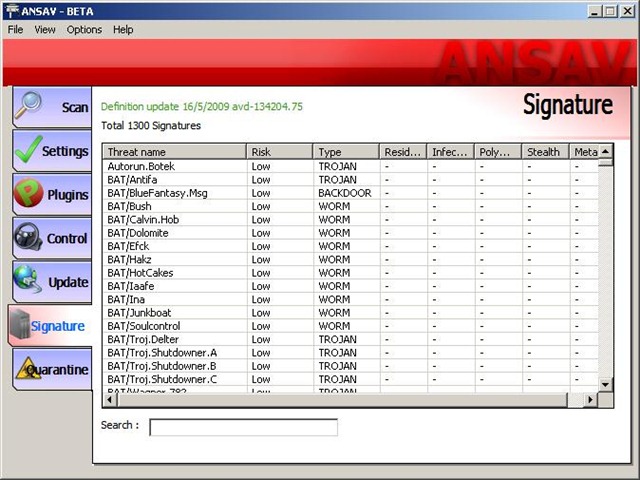Sort list by Risk column
Image resolution: width=640 pixels, height=480 pixels.
(279, 152)
